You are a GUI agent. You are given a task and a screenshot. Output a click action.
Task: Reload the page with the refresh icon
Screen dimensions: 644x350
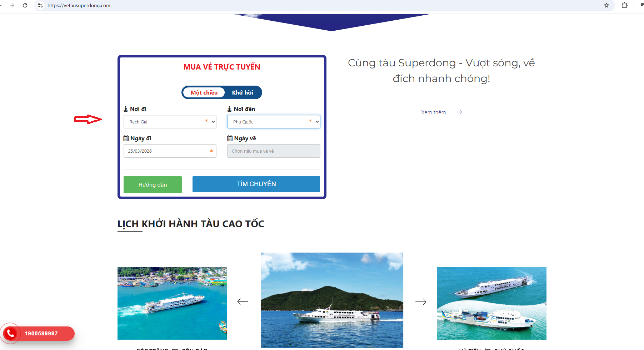[x=25, y=5]
